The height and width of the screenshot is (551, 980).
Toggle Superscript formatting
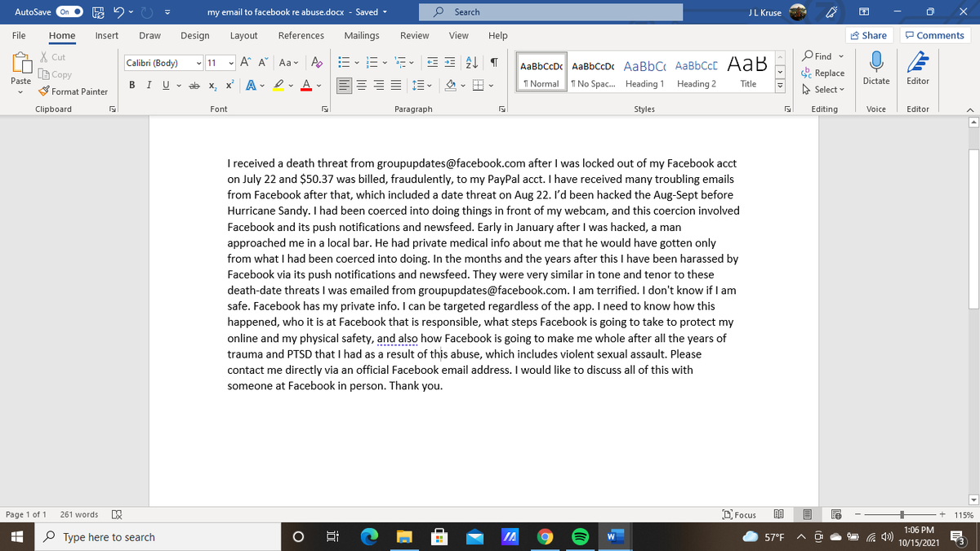coord(229,83)
